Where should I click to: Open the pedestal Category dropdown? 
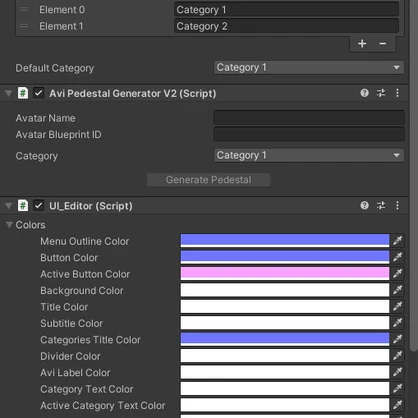(309, 155)
